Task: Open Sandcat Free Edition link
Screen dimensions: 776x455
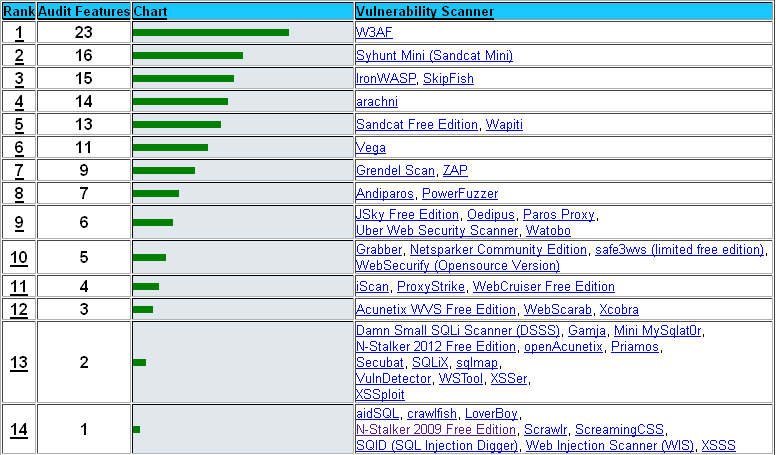Action: [x=417, y=124]
